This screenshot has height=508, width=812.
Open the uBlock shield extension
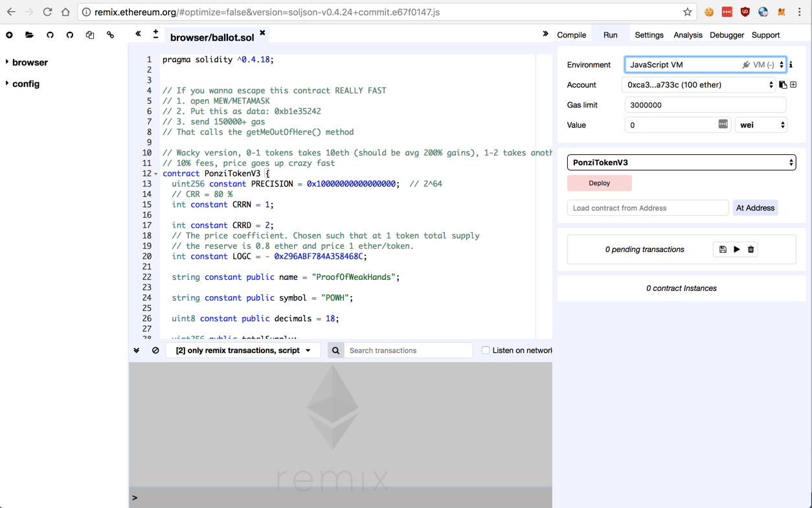(745, 12)
